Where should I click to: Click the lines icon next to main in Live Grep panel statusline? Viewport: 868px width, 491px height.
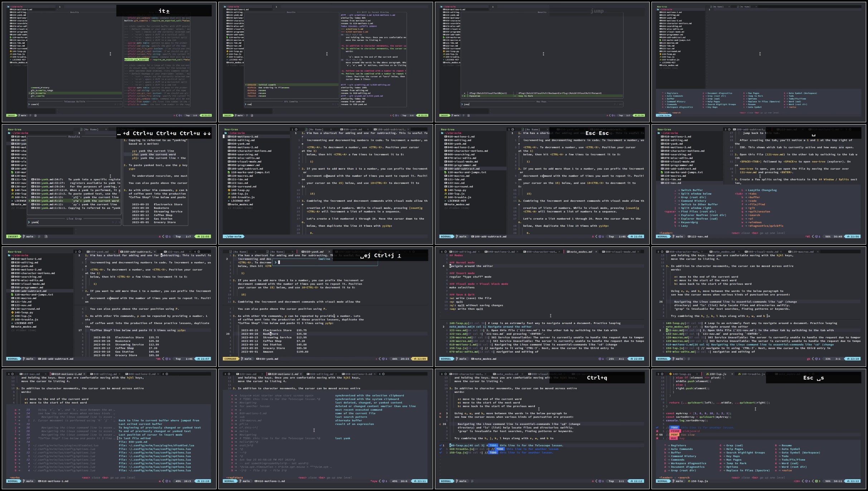(39, 236)
